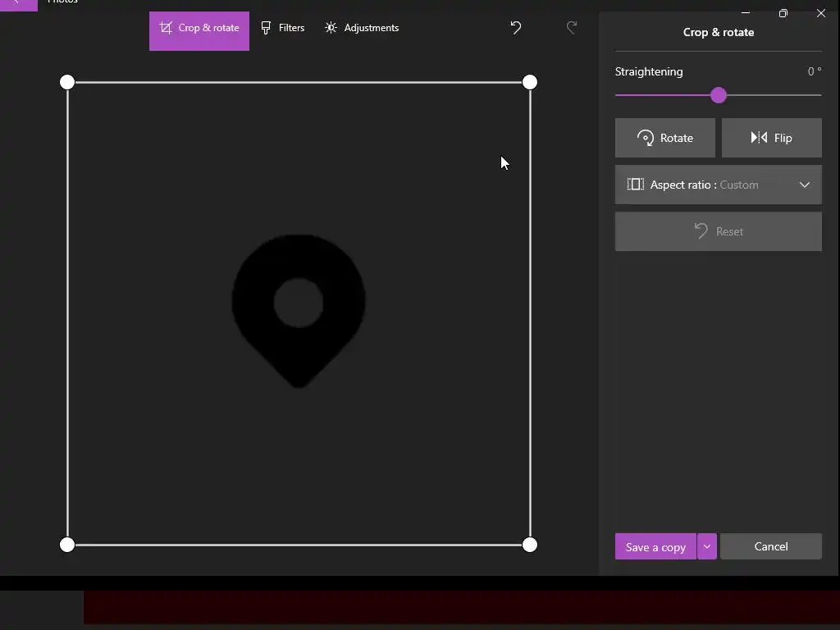The image size is (840, 630).
Task: Click the Straightening 0° value
Action: click(815, 71)
